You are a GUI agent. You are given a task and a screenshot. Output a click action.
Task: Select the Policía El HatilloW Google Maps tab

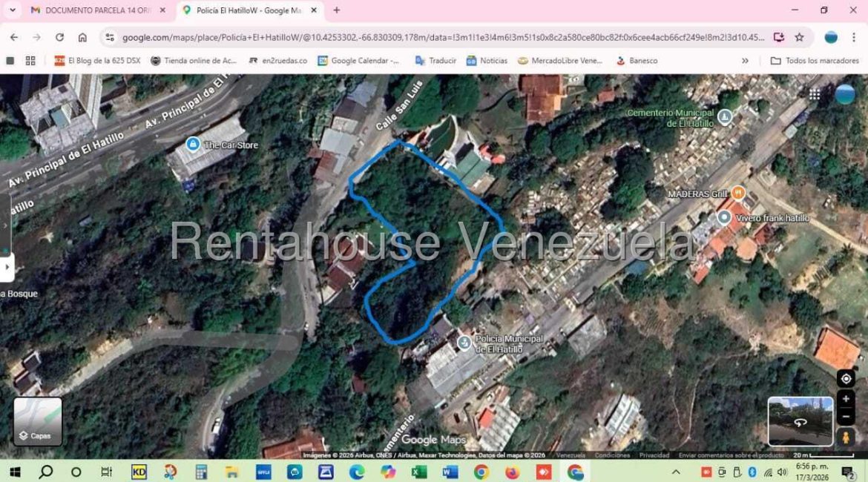(249, 10)
